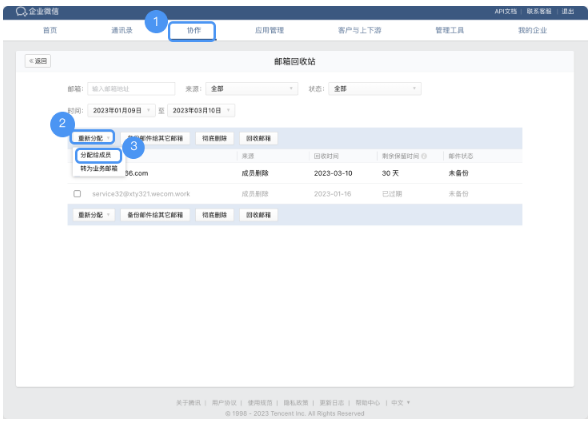Viewport: 588px width, 426px height.
Task: Expand the 中文 language selector
Action: 400,403
